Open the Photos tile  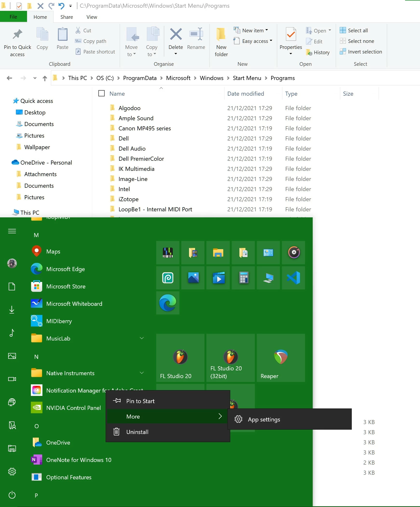[x=193, y=278]
